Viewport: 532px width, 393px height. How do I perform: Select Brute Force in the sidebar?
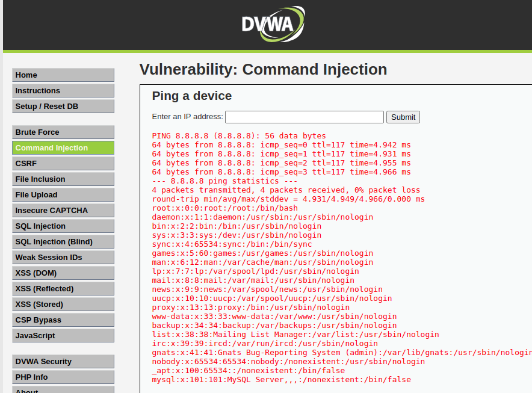[63, 132]
